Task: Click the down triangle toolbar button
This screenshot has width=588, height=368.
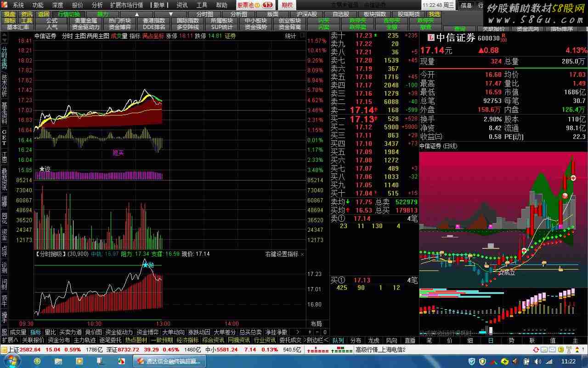Action: coord(171,14)
